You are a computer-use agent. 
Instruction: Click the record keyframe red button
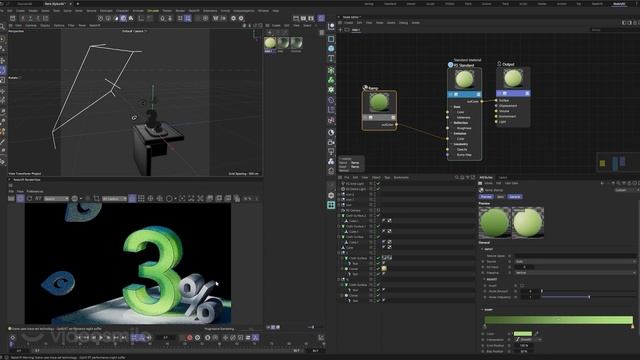pos(189,338)
